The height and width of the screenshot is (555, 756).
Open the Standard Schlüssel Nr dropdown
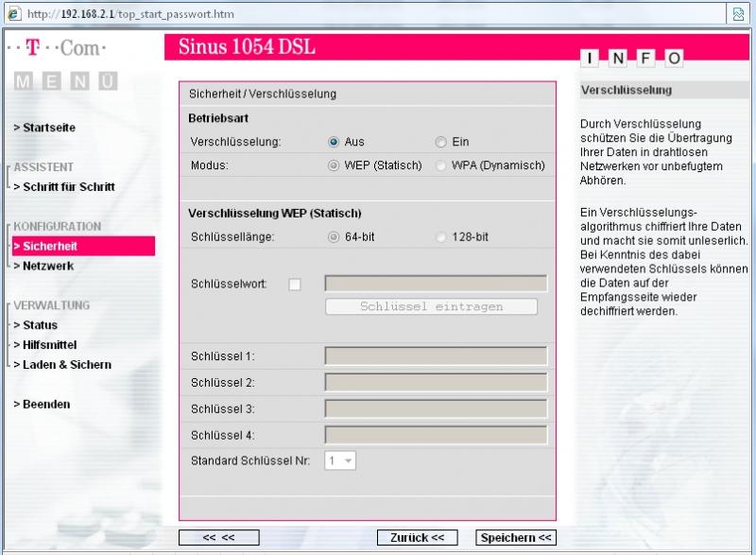(340, 460)
